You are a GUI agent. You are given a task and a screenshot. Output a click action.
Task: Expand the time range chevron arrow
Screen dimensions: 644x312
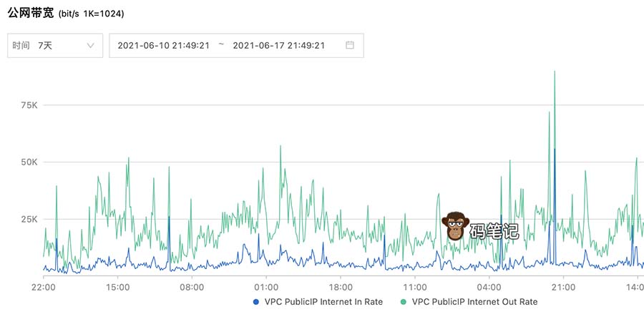pos(90,45)
